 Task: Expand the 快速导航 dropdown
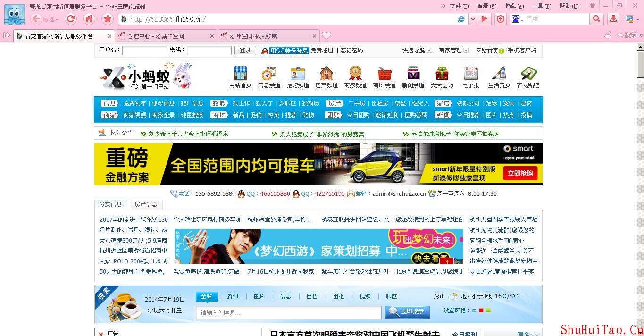[416, 50]
